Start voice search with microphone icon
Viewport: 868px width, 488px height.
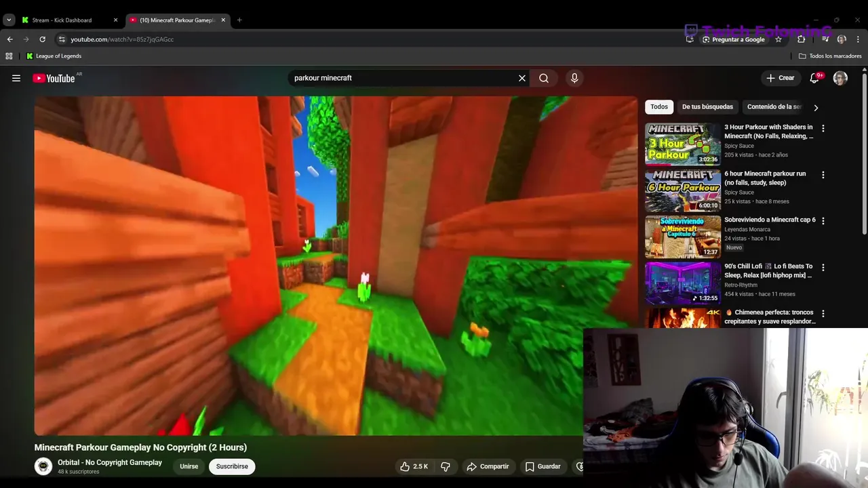pyautogui.click(x=574, y=78)
